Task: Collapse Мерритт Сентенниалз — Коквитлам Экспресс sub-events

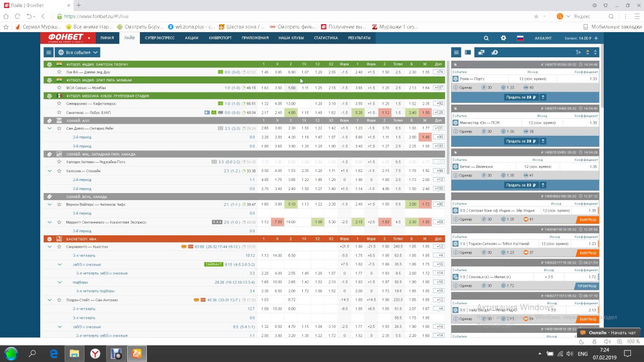Action: coord(49,222)
